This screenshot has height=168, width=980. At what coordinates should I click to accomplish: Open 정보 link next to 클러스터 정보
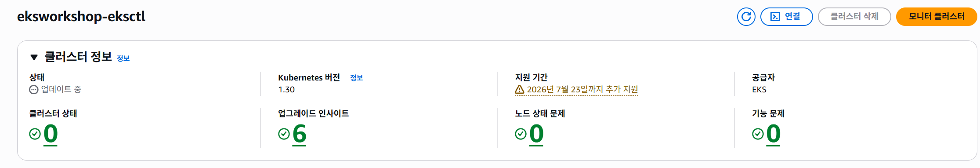pos(123,58)
